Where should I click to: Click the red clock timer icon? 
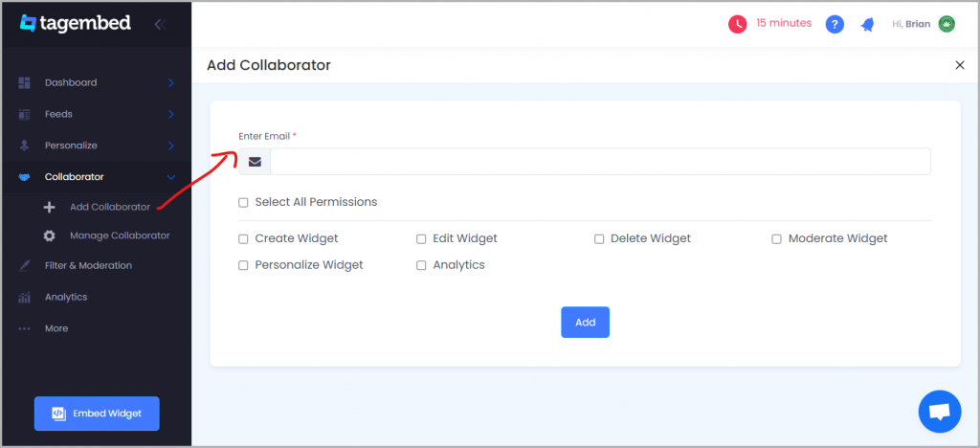tap(738, 24)
